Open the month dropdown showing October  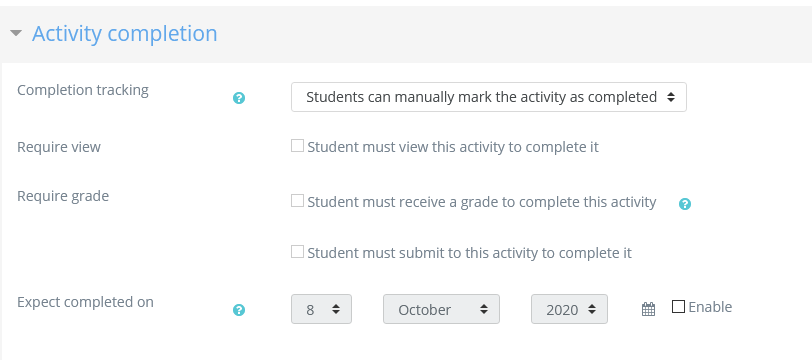pyautogui.click(x=441, y=309)
